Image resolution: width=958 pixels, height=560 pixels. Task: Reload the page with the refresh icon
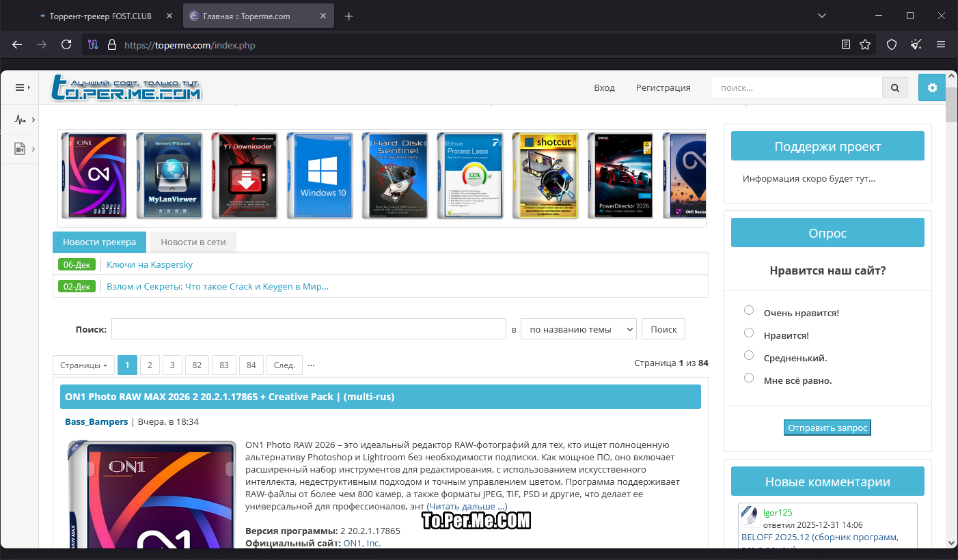click(66, 44)
